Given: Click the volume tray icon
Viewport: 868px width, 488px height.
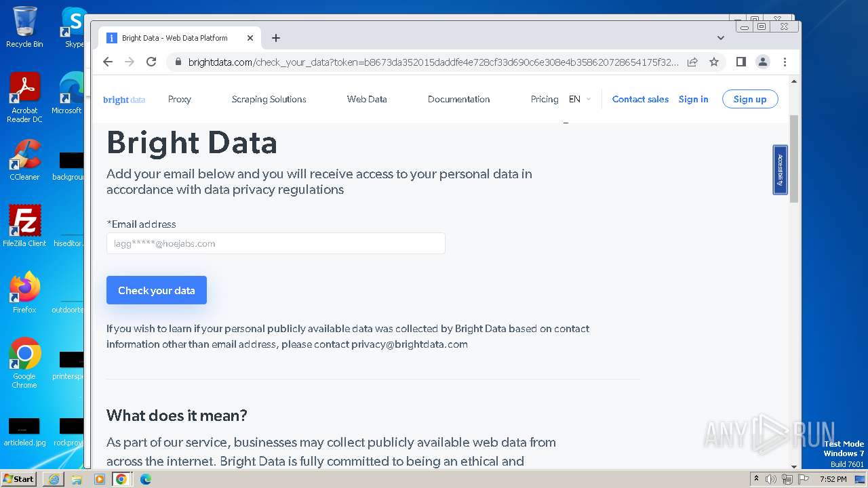Looking at the screenshot, I should coord(771,479).
